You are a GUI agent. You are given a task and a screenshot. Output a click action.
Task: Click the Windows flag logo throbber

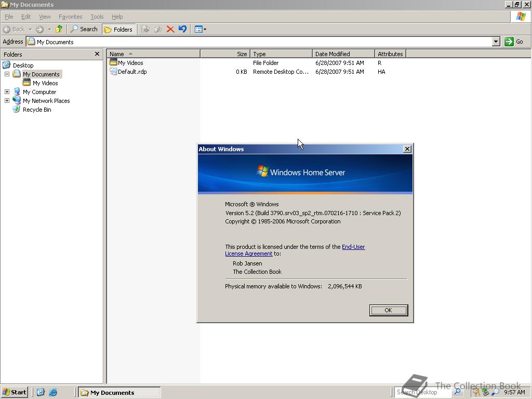point(521,17)
